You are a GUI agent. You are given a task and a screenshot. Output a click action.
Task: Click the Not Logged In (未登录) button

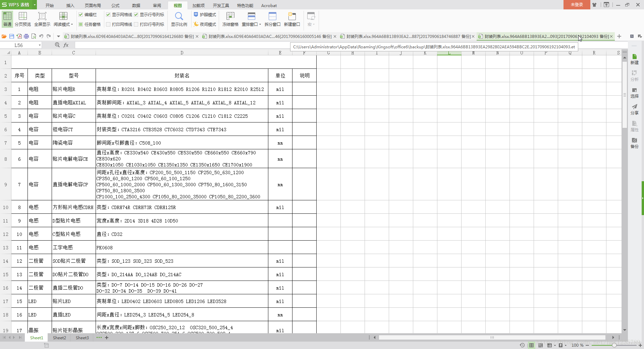tap(577, 5)
